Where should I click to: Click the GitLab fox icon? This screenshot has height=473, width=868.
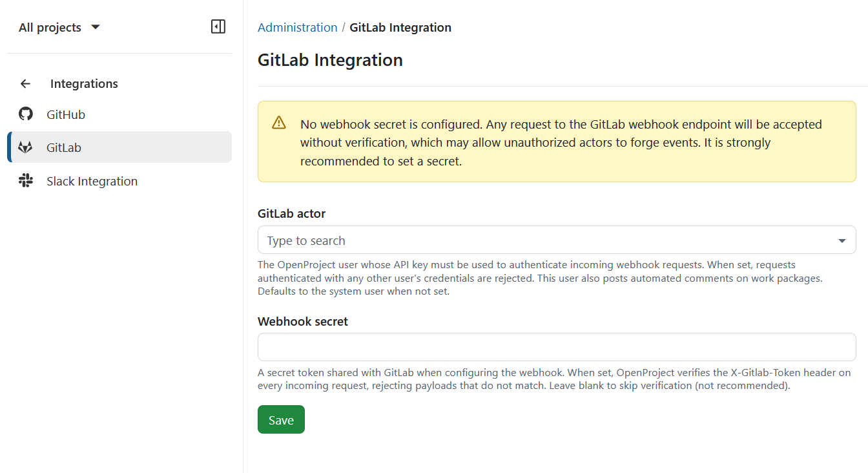pyautogui.click(x=25, y=147)
